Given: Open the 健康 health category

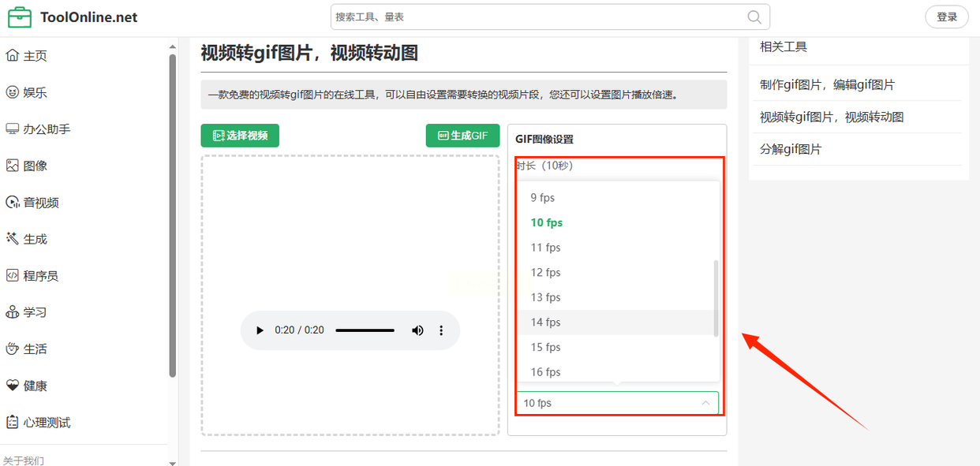Looking at the screenshot, I should [x=27, y=386].
